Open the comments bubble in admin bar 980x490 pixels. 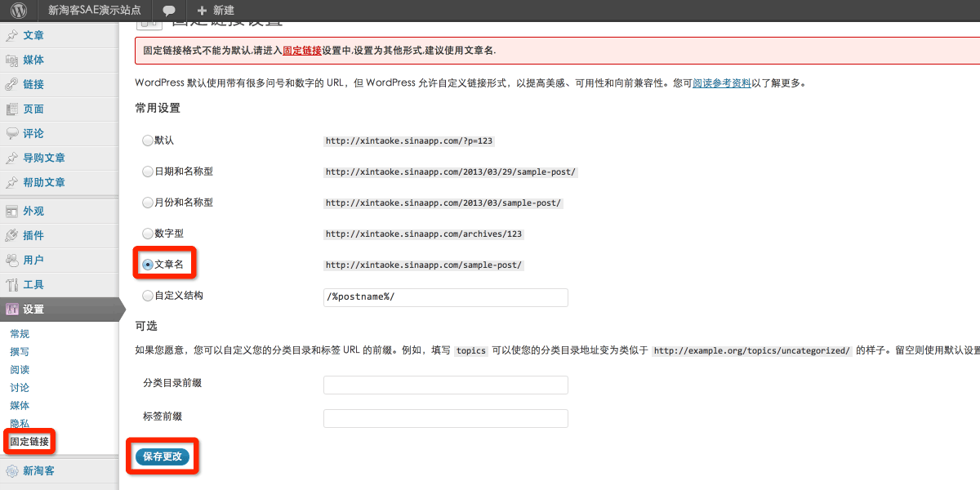[x=169, y=11]
